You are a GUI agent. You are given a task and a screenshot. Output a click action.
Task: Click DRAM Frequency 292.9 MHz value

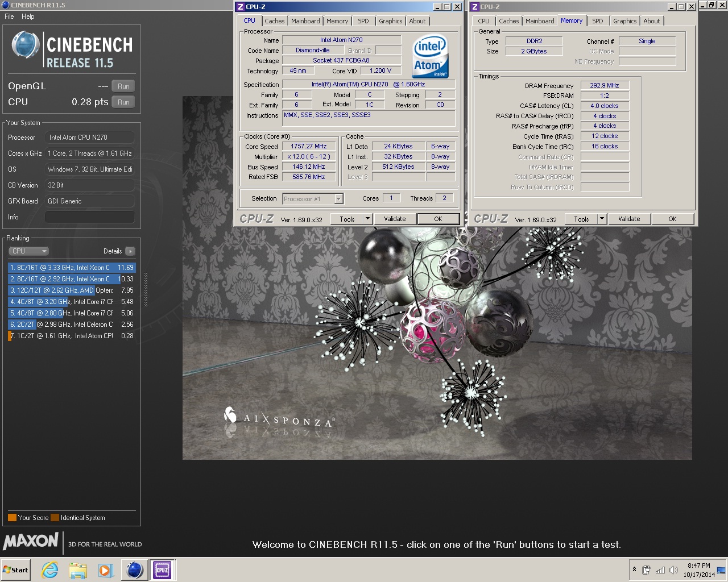pyautogui.click(x=605, y=85)
